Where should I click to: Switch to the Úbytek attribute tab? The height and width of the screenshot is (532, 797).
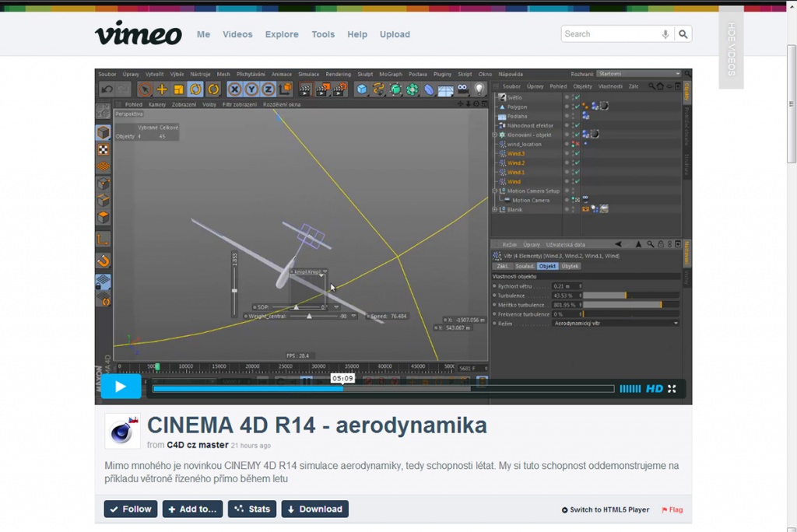(570, 266)
